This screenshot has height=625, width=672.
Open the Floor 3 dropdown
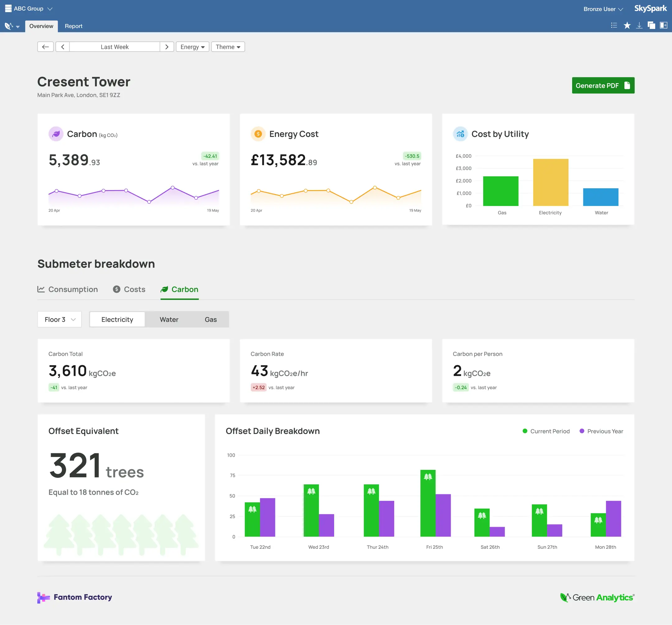point(59,319)
